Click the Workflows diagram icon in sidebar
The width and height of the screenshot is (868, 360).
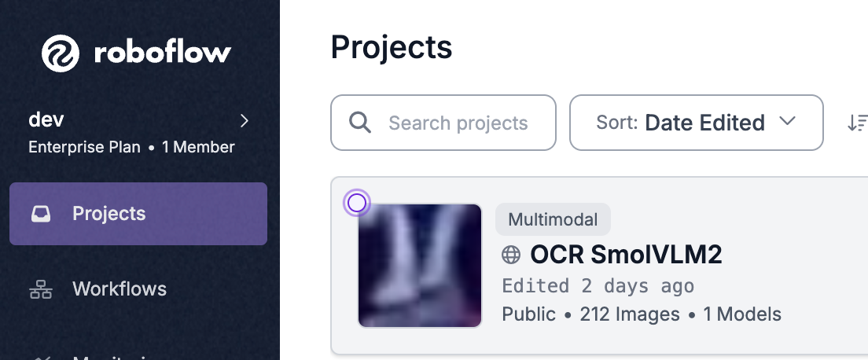pyautogui.click(x=41, y=289)
